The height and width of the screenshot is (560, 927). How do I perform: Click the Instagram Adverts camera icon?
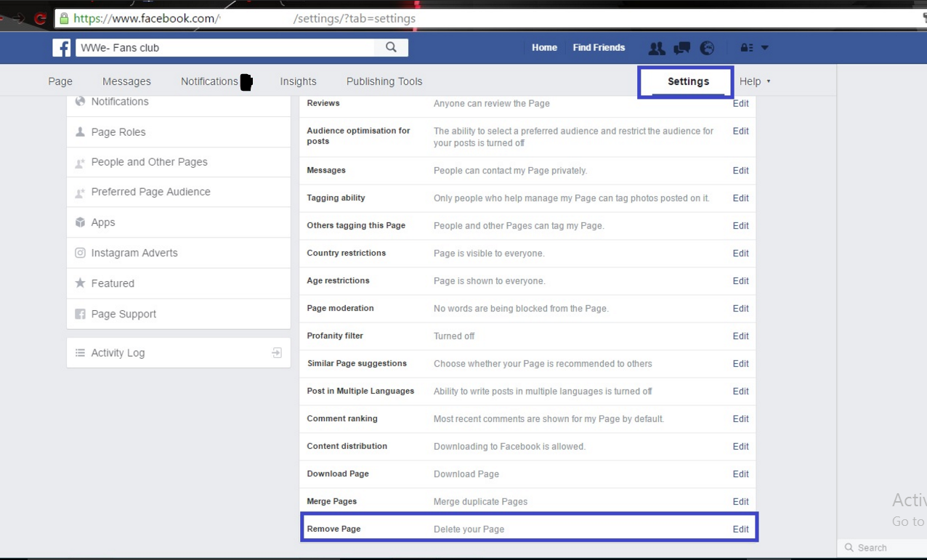click(80, 253)
